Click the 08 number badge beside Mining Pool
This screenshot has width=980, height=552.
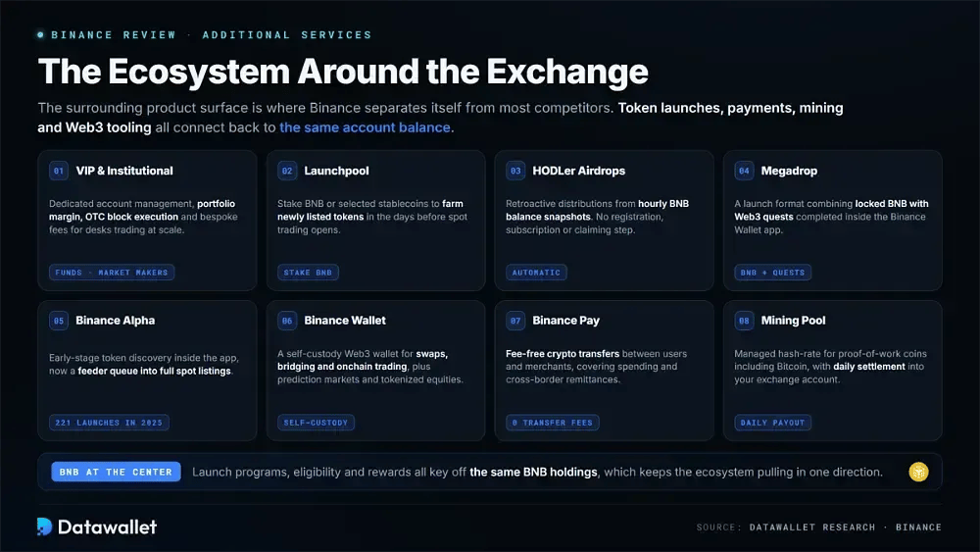click(x=744, y=321)
